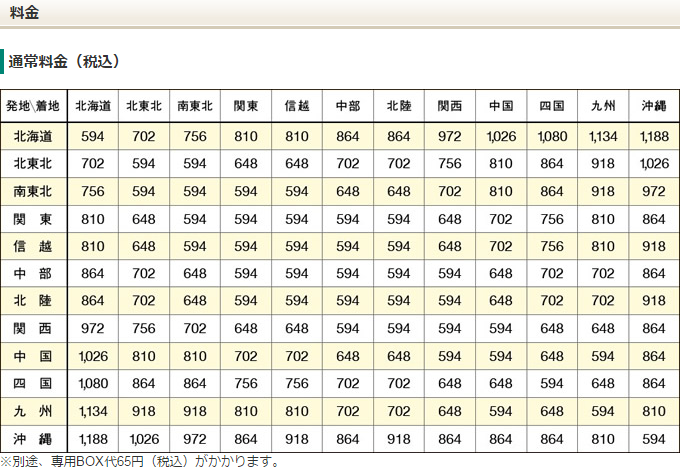
Task: Select the 九州 column header
Action: click(603, 106)
